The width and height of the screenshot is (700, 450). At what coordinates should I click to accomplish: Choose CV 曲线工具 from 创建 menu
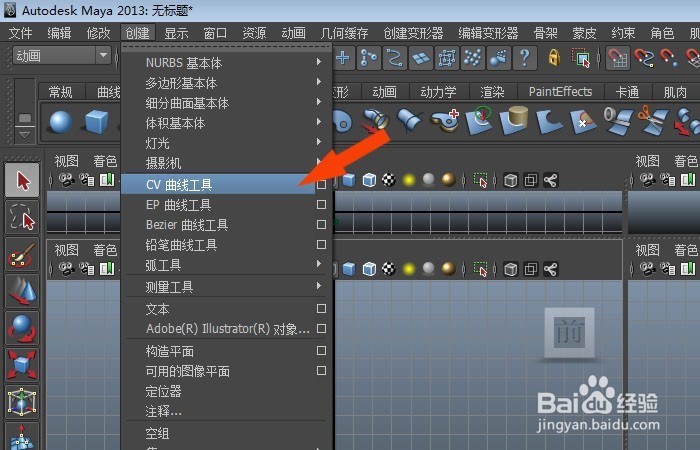(218, 184)
